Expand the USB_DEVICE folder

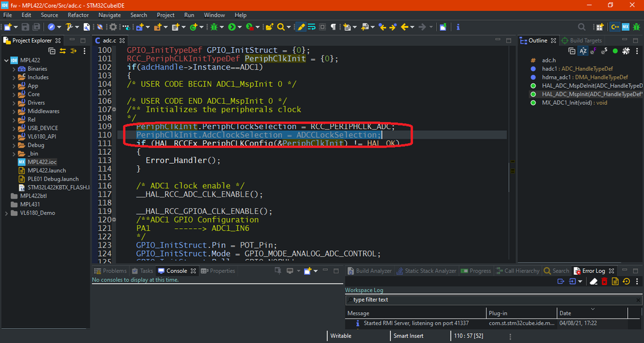14,128
